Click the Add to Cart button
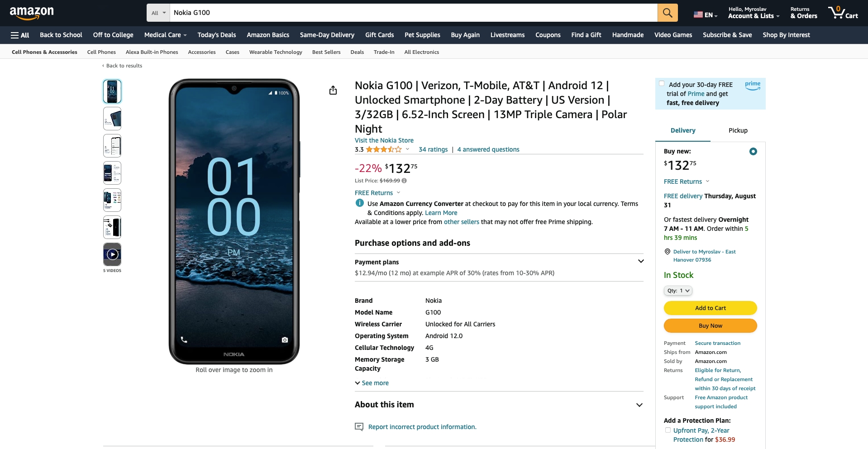The width and height of the screenshot is (868, 449). [710, 308]
